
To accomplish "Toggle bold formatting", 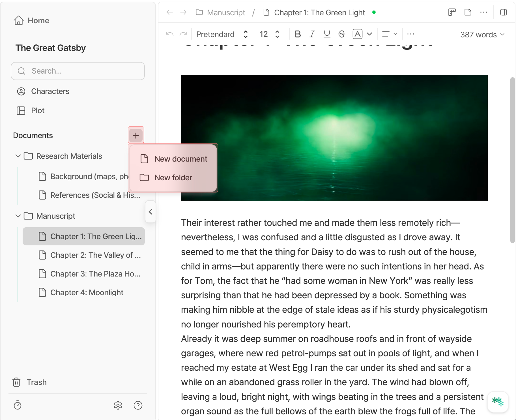I will (297, 34).
